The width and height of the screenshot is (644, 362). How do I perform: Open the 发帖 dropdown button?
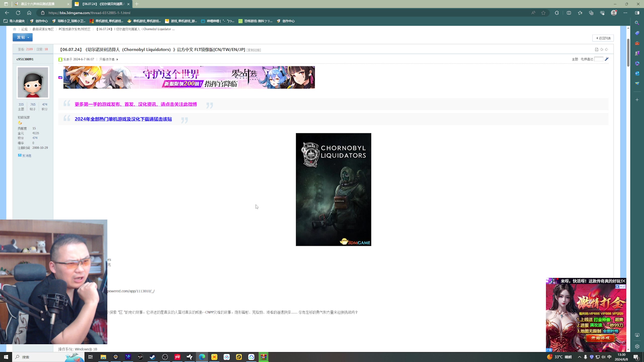pos(23,37)
